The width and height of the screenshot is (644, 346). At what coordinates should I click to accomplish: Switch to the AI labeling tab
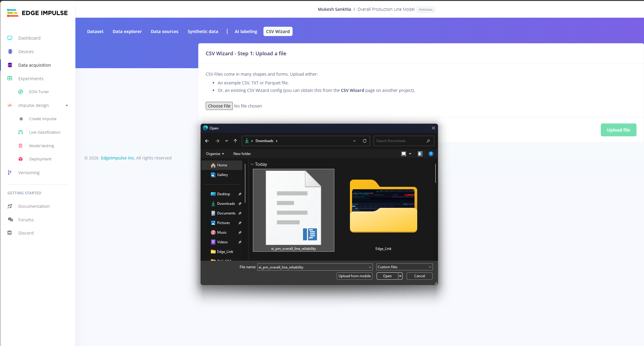click(246, 32)
